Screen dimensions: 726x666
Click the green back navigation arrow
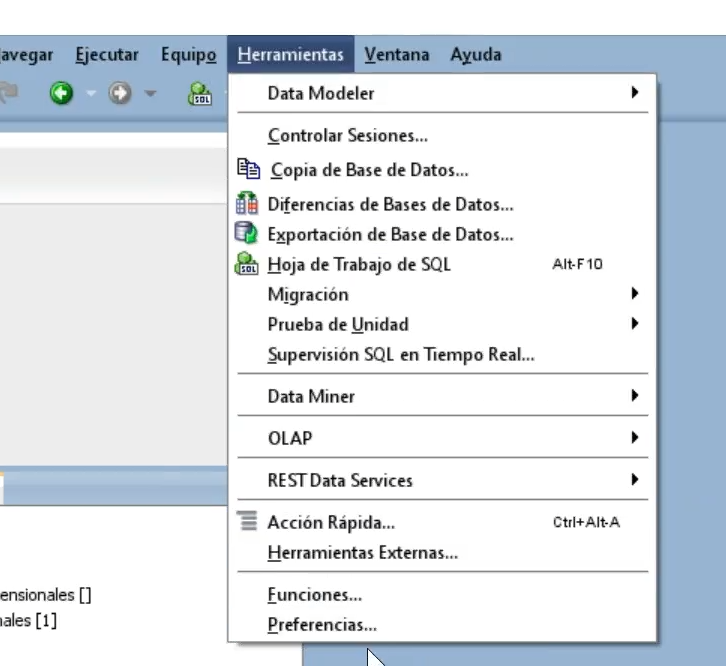coord(61,93)
